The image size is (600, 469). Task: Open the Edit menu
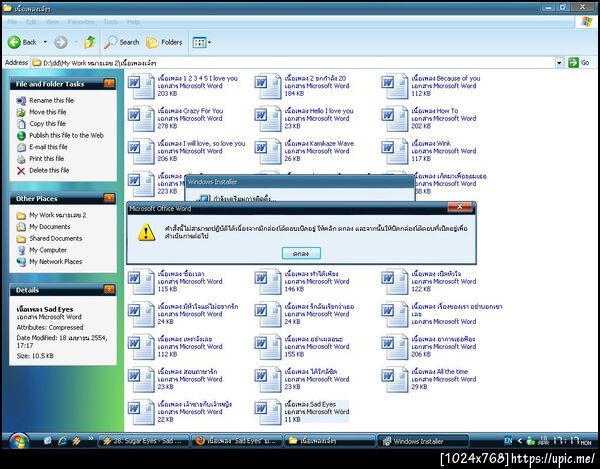[31, 22]
